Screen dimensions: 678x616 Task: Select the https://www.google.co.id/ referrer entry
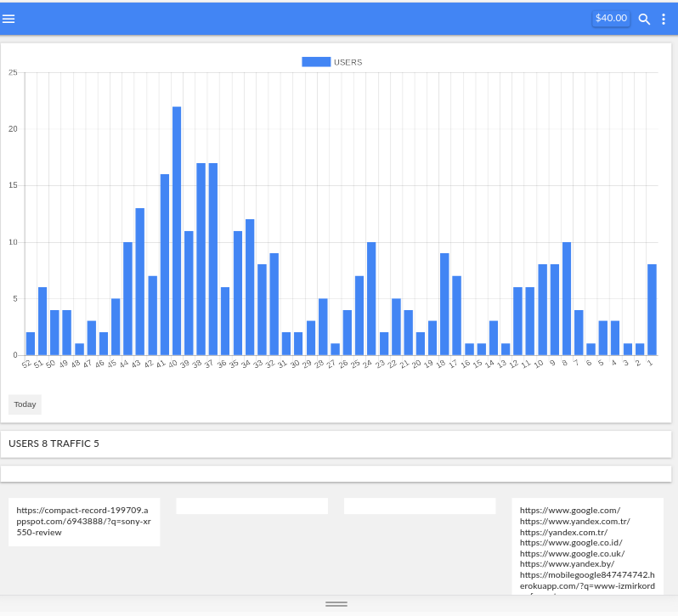(571, 542)
